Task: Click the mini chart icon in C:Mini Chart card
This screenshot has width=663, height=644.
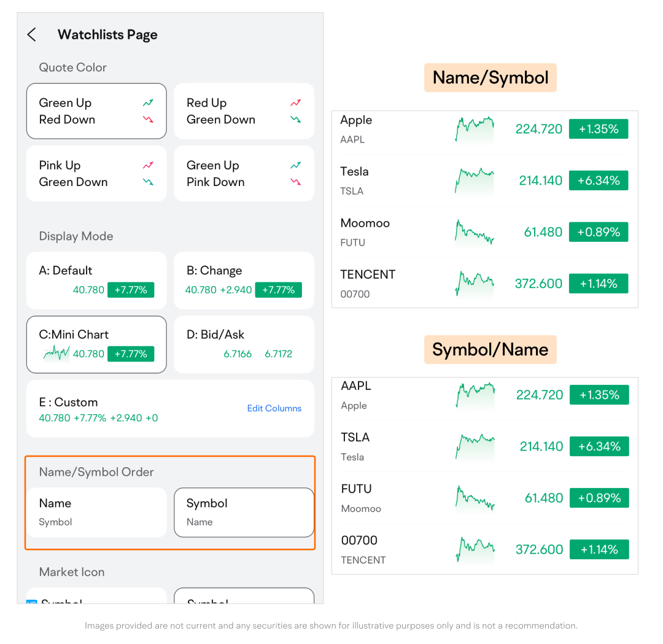Action: [x=56, y=354]
